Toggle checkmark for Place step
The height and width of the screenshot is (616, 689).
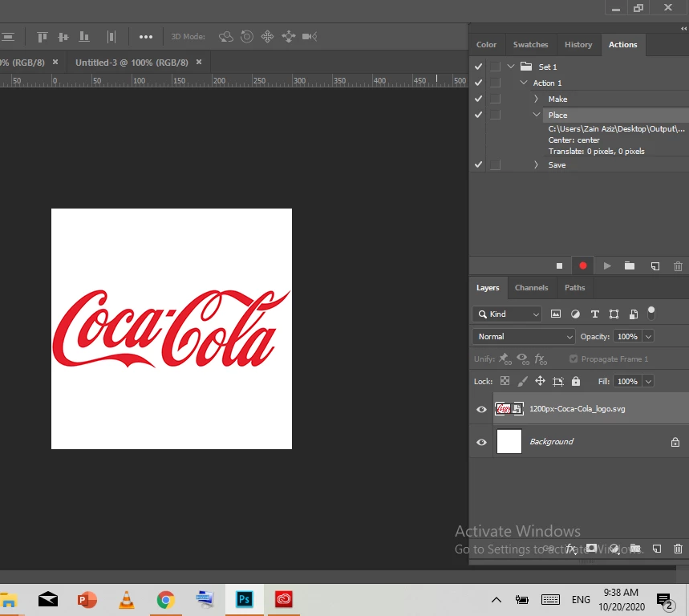pyautogui.click(x=479, y=115)
